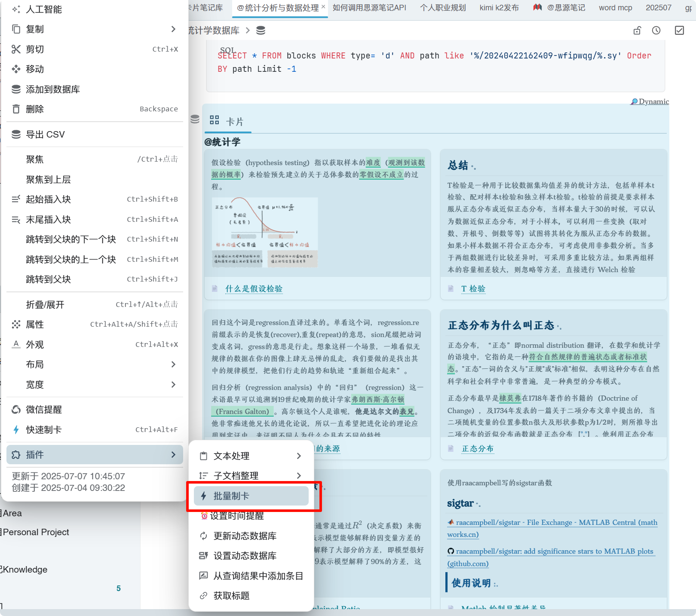
Task: Open the T 检验 card link
Action: 473,288
